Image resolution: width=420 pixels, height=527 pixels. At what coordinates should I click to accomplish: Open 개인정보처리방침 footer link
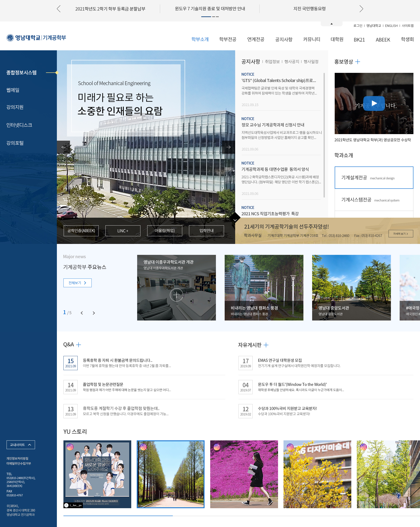17,458
